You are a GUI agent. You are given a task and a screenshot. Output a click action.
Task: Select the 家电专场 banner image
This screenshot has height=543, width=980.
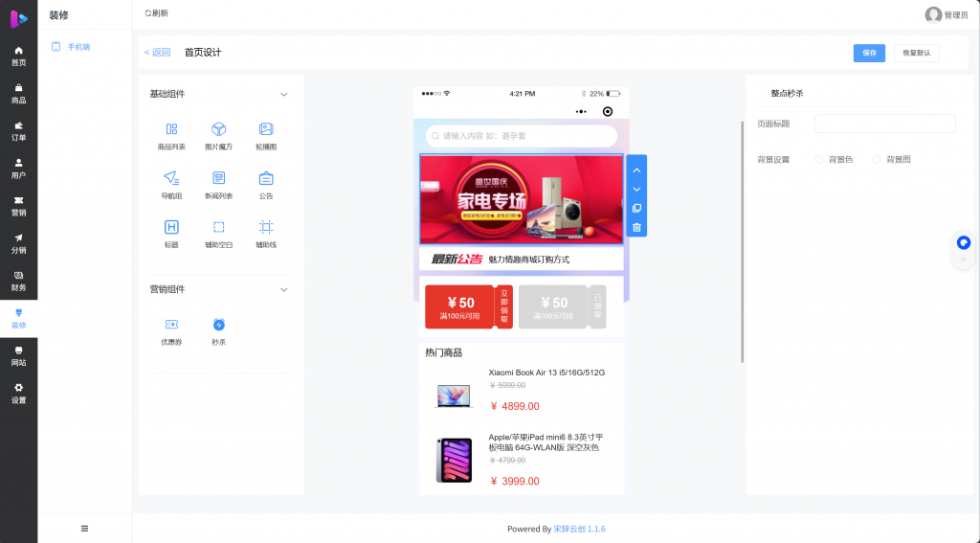pos(522,199)
